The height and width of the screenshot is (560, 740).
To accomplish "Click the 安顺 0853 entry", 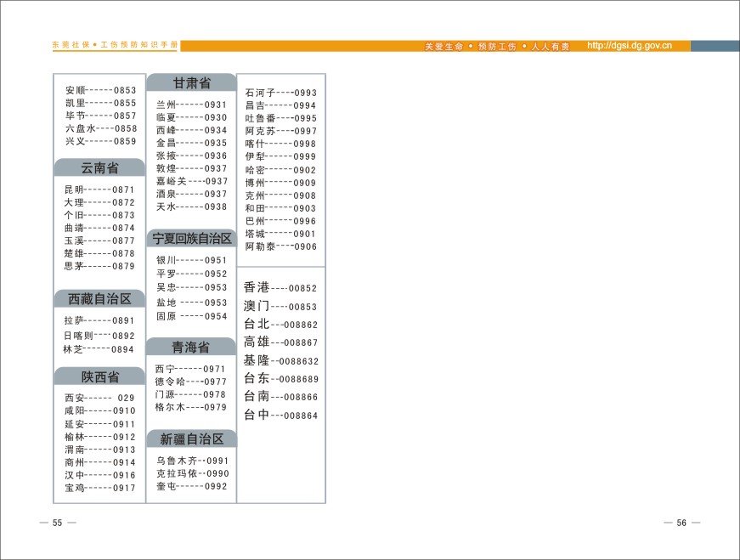I will point(100,90).
